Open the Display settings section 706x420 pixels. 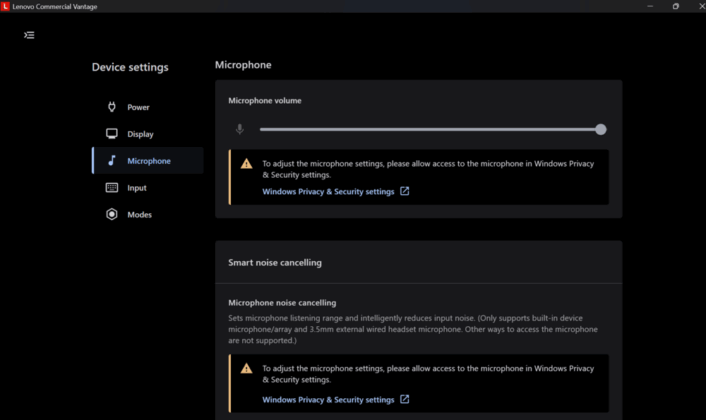tap(148, 134)
